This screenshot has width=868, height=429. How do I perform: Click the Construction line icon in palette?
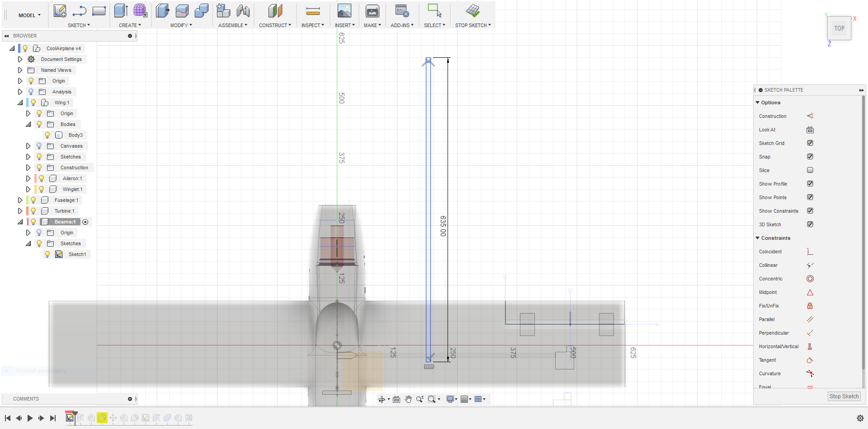coord(810,116)
